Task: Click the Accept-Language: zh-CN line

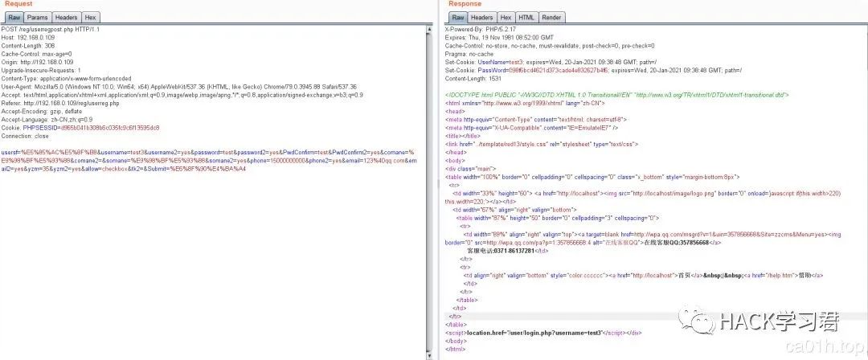Action: (47, 120)
